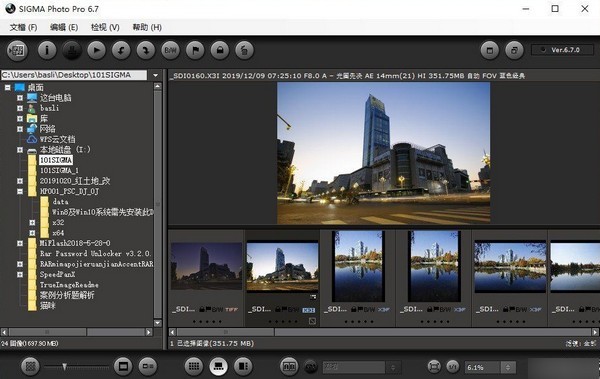Select the 案例分析题解析 folder
This screenshot has height=379, width=600.
coord(67,295)
